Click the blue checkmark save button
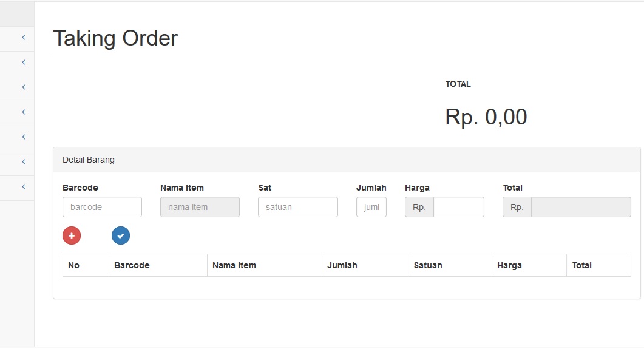 121,235
